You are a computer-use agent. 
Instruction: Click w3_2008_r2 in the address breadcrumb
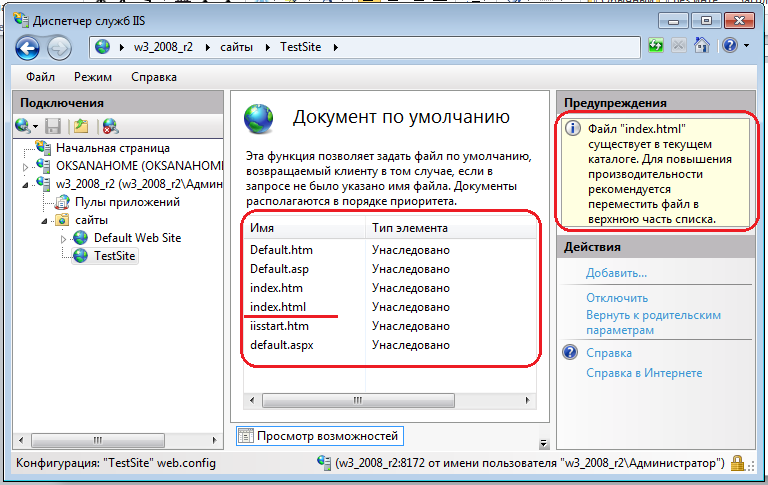point(163,47)
